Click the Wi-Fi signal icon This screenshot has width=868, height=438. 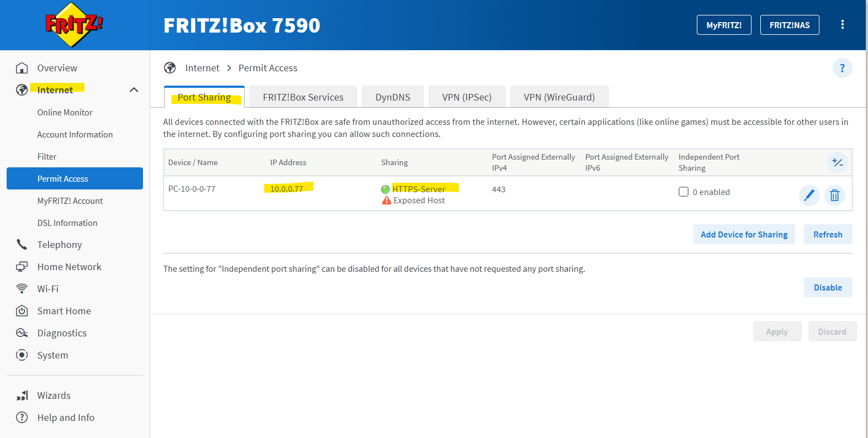pyautogui.click(x=22, y=289)
